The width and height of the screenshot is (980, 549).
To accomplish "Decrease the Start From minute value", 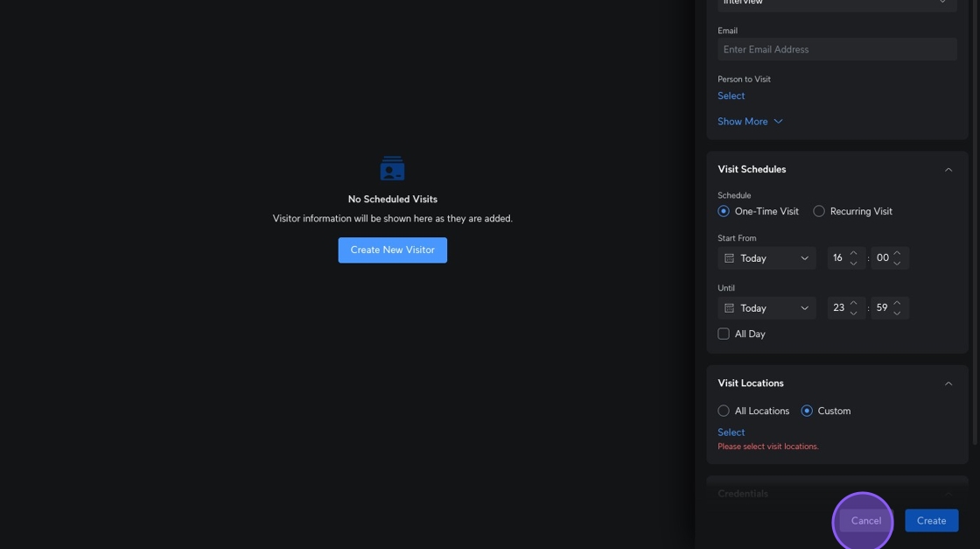I will point(897,264).
